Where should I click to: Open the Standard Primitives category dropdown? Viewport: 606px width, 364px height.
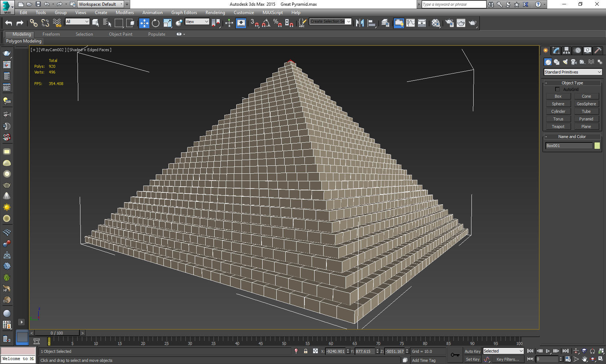click(573, 72)
